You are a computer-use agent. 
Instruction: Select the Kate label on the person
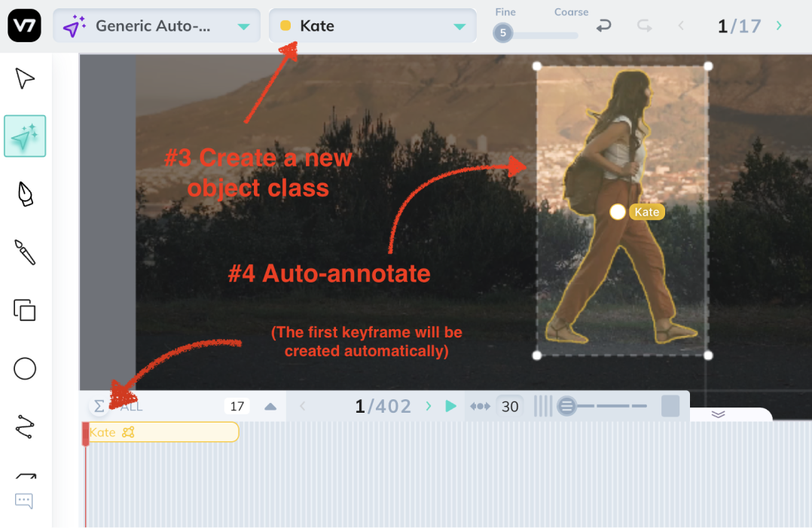[x=648, y=212]
